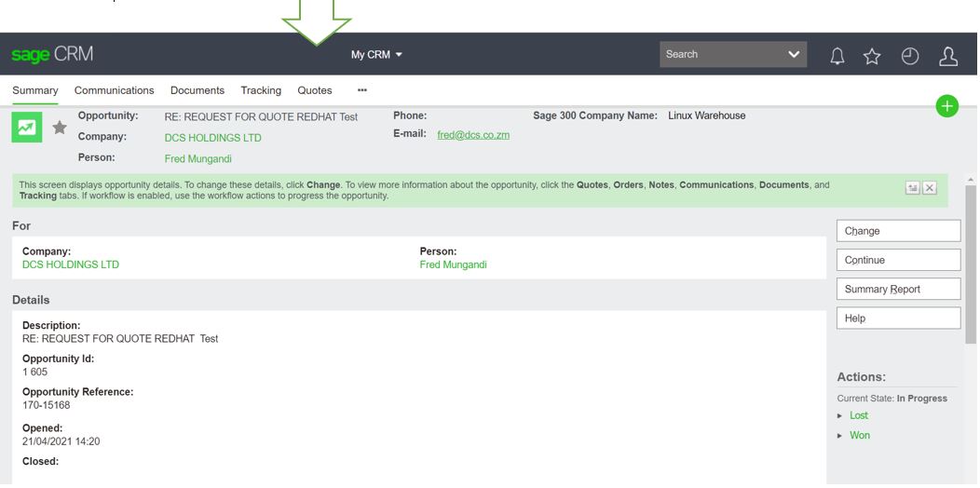Viewport: 980px width, 488px height.
Task: Open the Documents tab
Action: [197, 90]
